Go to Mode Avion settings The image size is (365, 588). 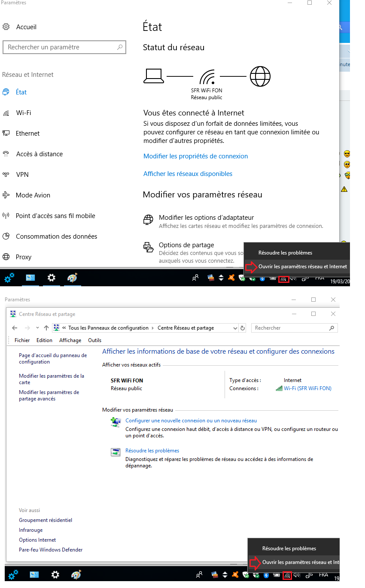coord(33,195)
